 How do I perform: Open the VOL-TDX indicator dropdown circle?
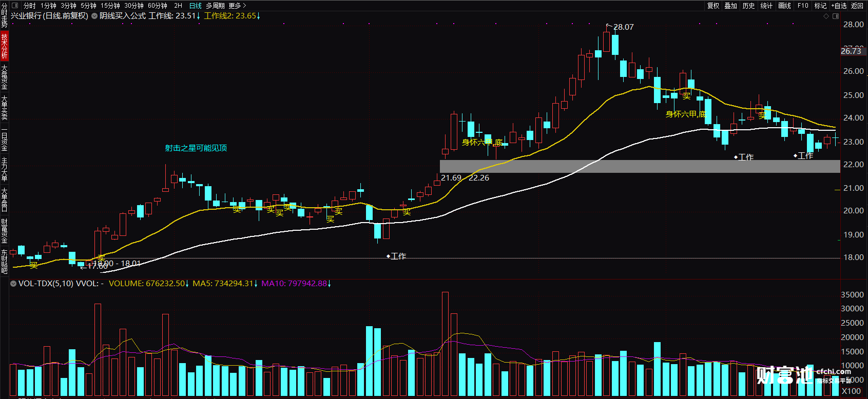coord(13,283)
